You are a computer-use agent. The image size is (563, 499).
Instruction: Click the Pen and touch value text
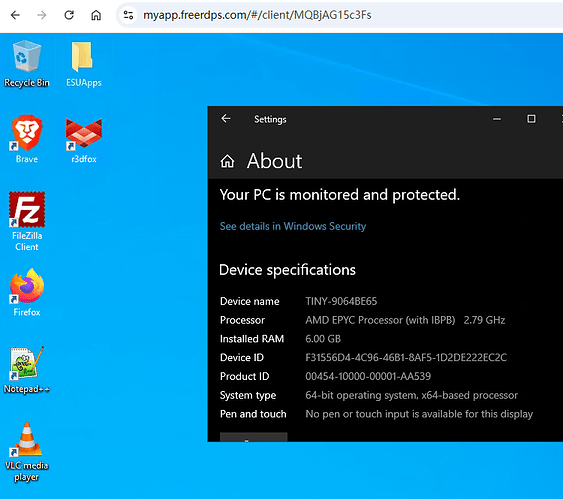(419, 414)
